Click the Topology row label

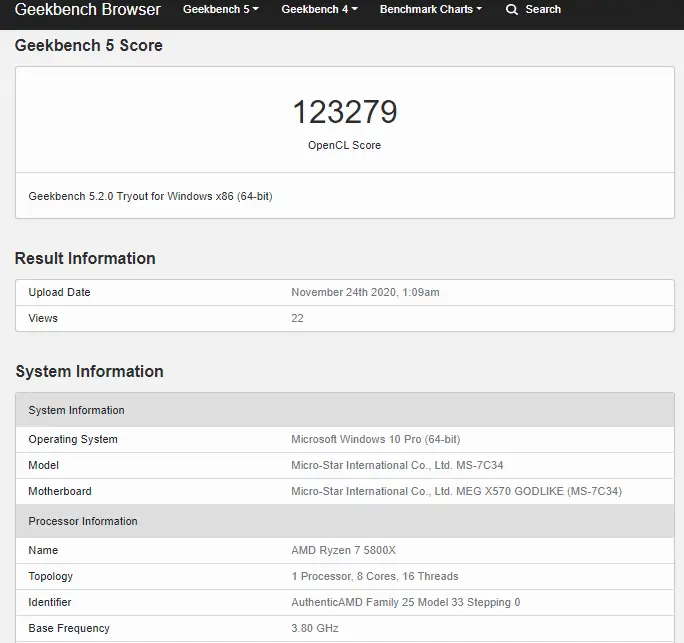[x=51, y=576]
